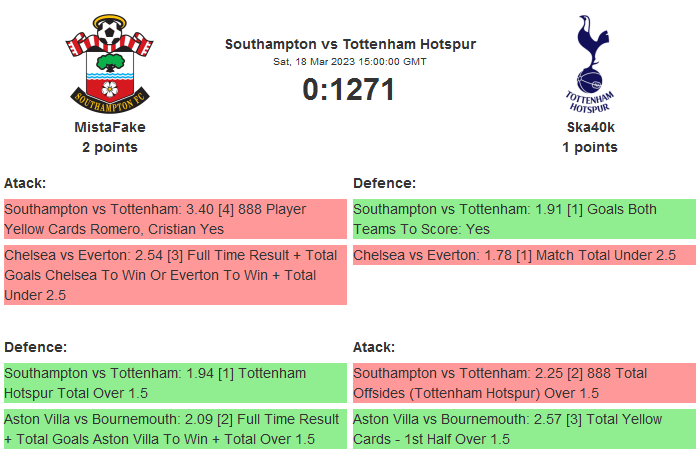The height and width of the screenshot is (460, 700).
Task: Click the match date Sat, 18 Mar 2023
Action: point(350,61)
